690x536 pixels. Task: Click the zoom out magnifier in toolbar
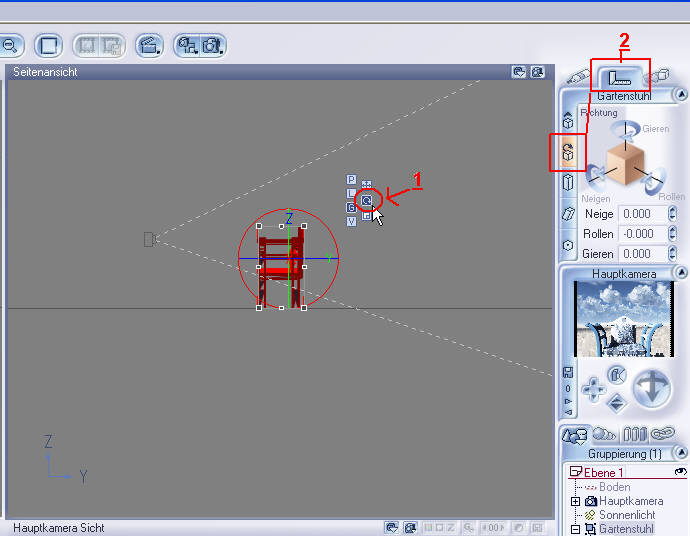tap(9, 45)
